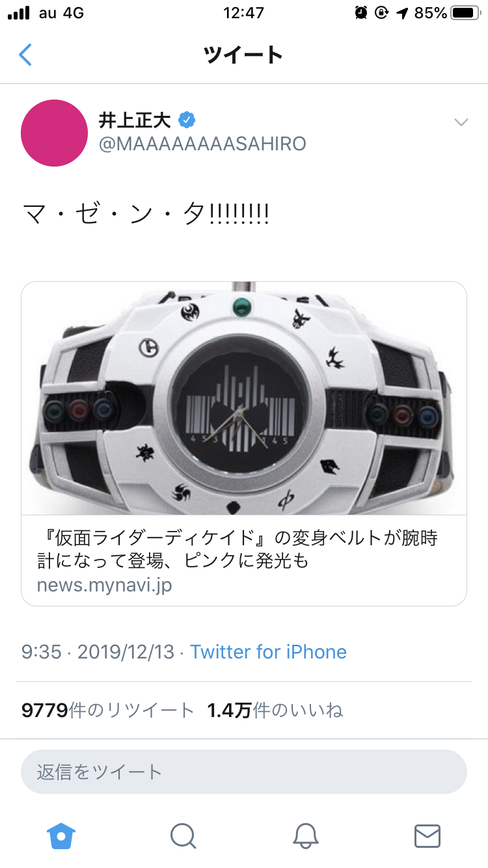Tap the verified badge next to 井上正大
This screenshot has height=868, width=488.
[188, 120]
